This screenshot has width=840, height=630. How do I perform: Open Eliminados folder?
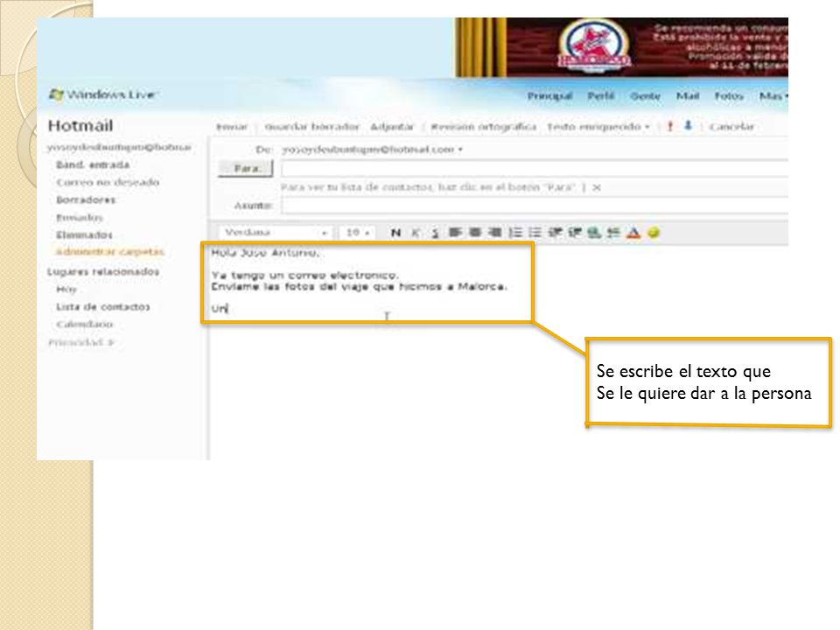coord(84,235)
